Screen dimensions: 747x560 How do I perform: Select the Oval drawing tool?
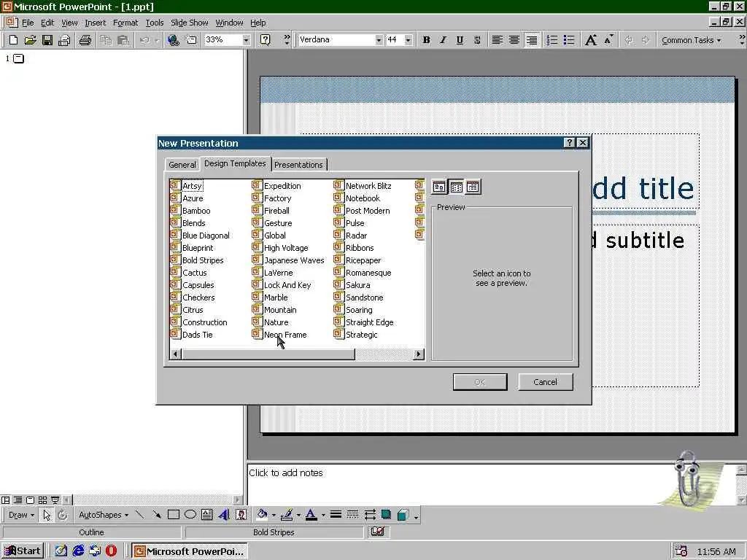coord(190,515)
